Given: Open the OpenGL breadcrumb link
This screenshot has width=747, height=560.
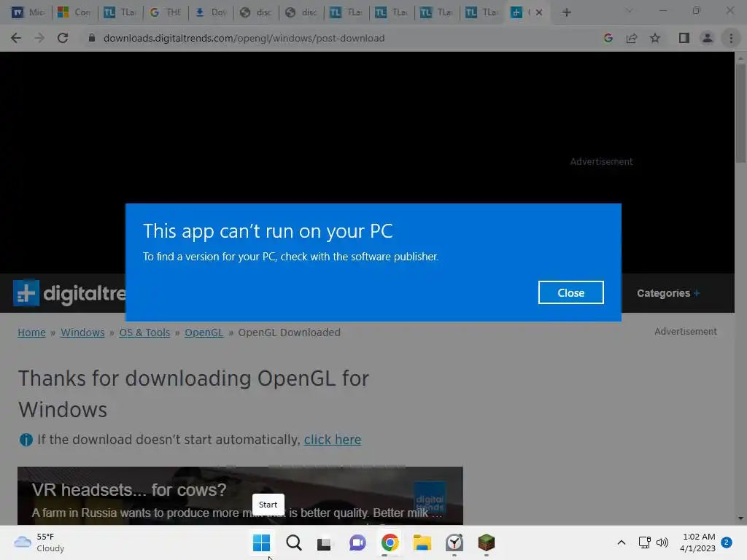Looking at the screenshot, I should [204, 332].
